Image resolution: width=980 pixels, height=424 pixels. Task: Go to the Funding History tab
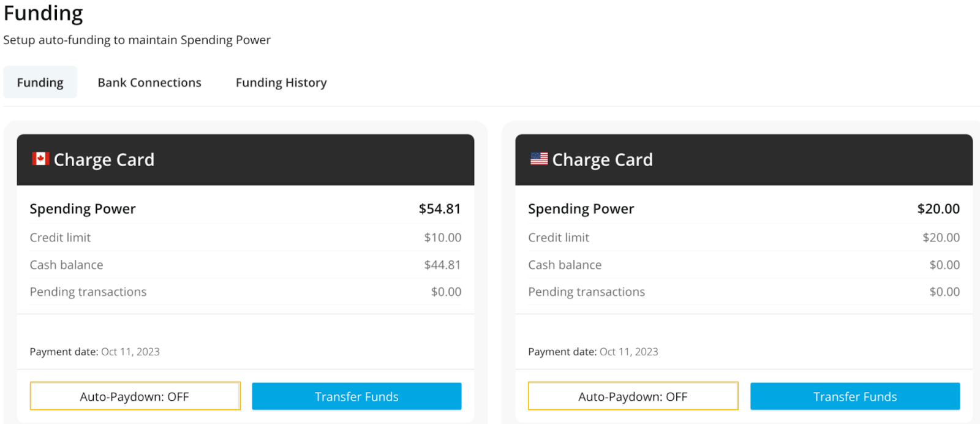281,83
